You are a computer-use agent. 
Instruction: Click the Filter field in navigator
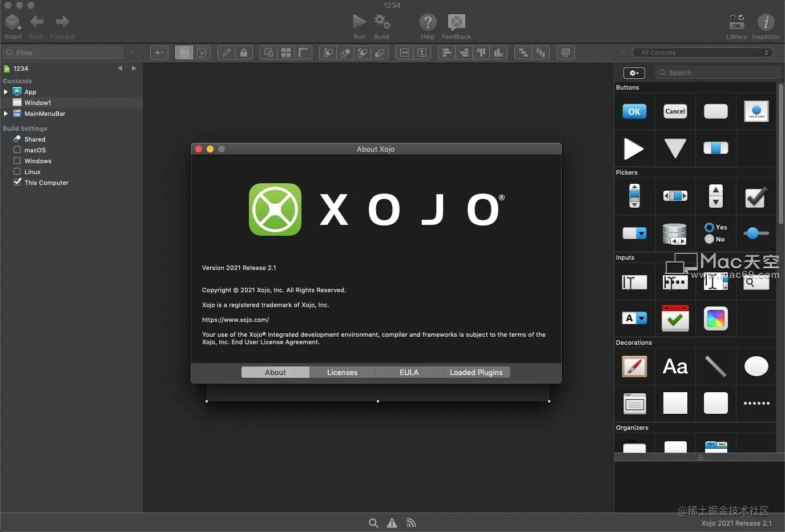click(x=63, y=53)
